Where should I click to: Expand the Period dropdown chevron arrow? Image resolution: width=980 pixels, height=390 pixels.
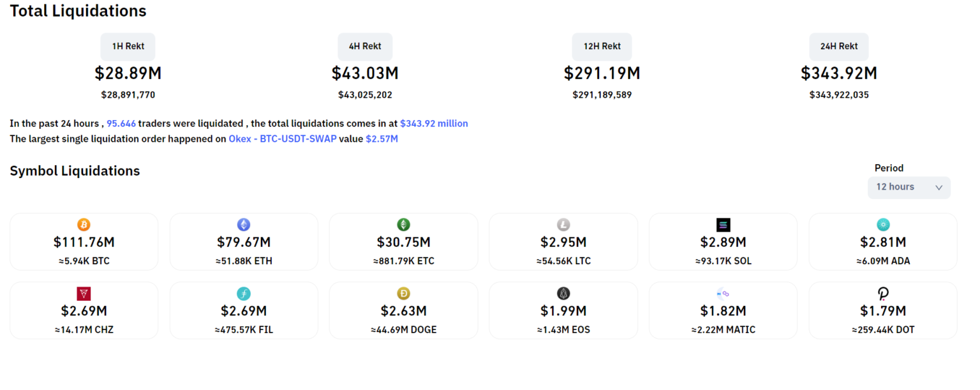939,188
